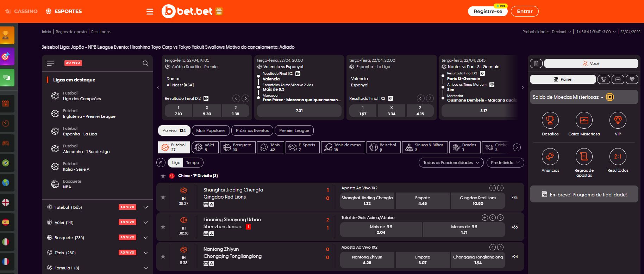Screen dimensions: 644x274
Task: Select the Ao vivo 124 tab
Action: point(174,130)
